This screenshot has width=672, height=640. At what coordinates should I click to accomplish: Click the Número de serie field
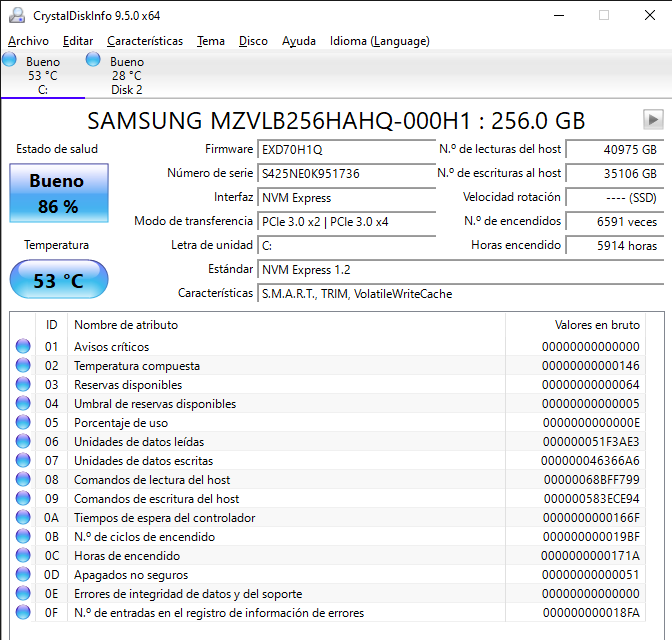coord(343,173)
